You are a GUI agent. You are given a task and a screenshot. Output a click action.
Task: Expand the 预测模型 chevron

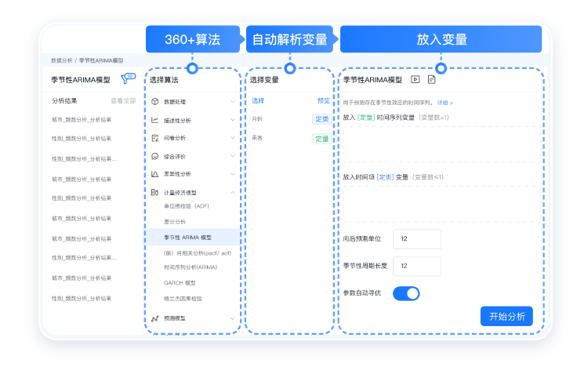(233, 318)
